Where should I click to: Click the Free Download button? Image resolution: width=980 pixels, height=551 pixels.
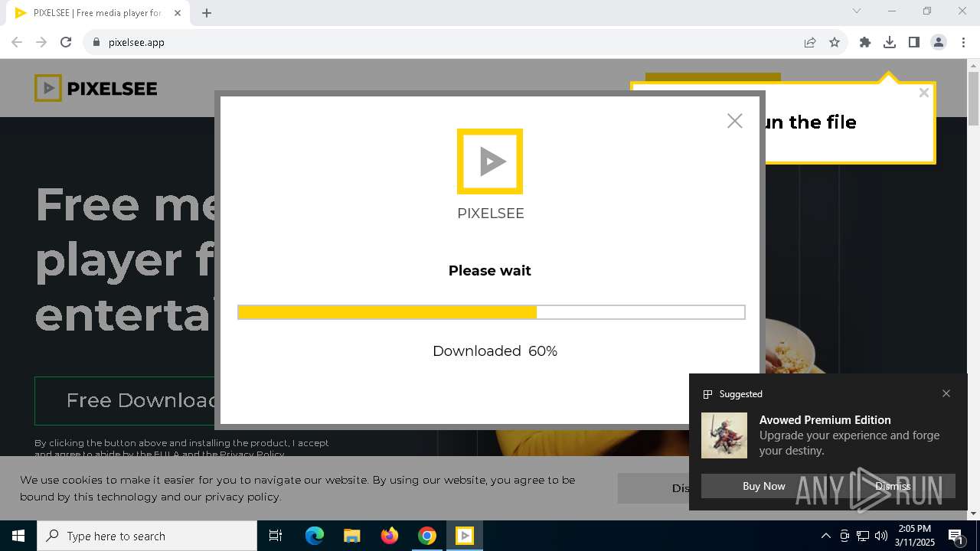point(126,400)
